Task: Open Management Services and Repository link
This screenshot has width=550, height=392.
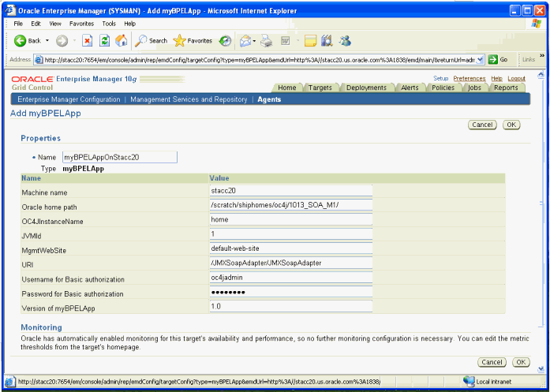Action: [188, 99]
